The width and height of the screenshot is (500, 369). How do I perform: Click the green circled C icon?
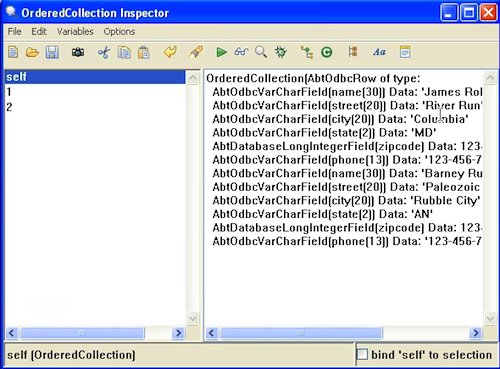327,52
